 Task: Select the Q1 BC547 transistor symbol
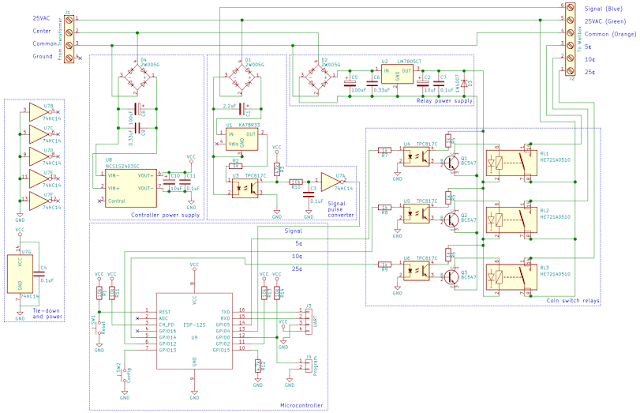tap(451, 162)
